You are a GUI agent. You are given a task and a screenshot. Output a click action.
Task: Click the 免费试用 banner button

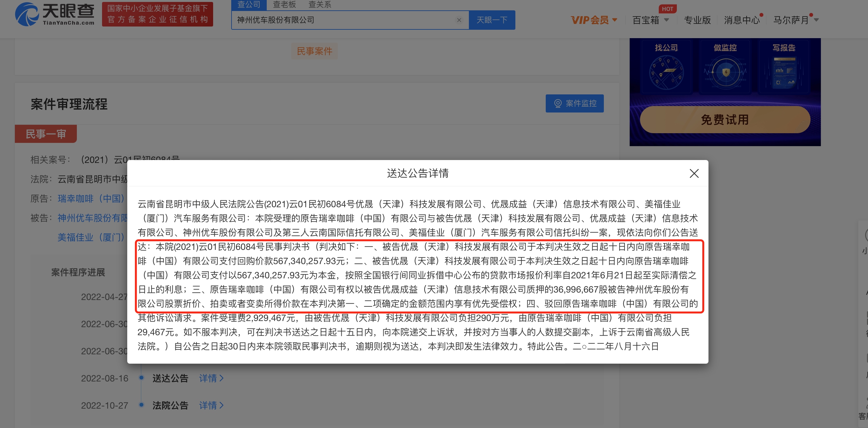[725, 120]
